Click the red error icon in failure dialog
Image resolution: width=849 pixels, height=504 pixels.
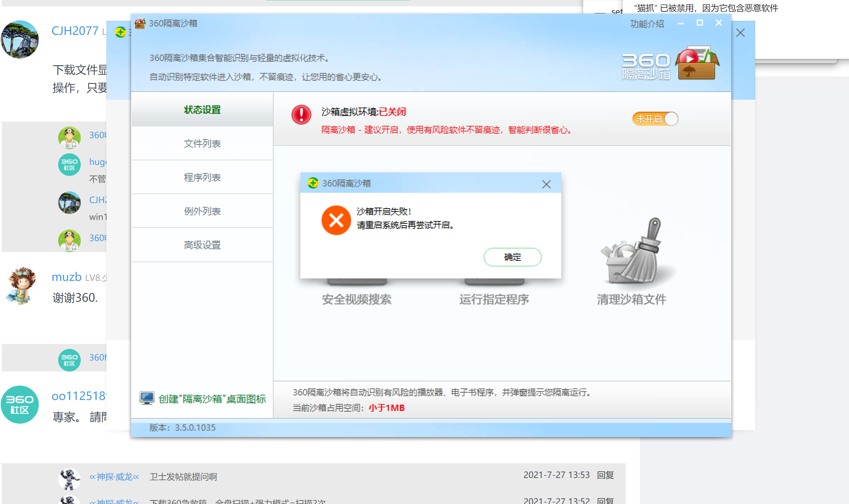coord(336,220)
